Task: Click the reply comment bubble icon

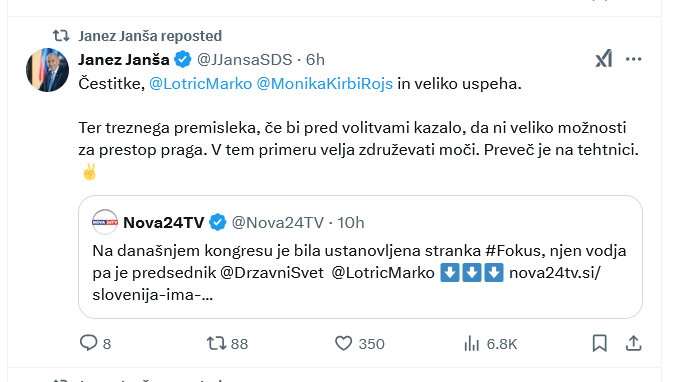Action: point(89,343)
